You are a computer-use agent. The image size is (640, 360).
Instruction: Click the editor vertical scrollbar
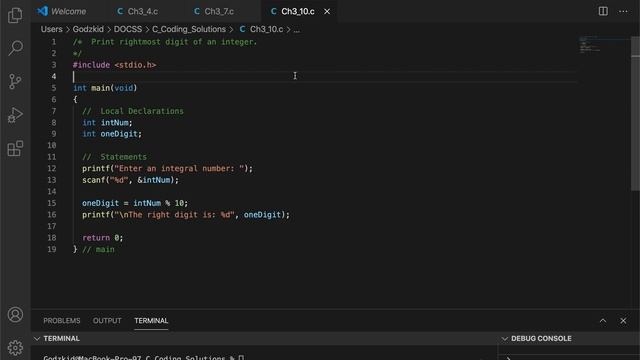point(636,113)
